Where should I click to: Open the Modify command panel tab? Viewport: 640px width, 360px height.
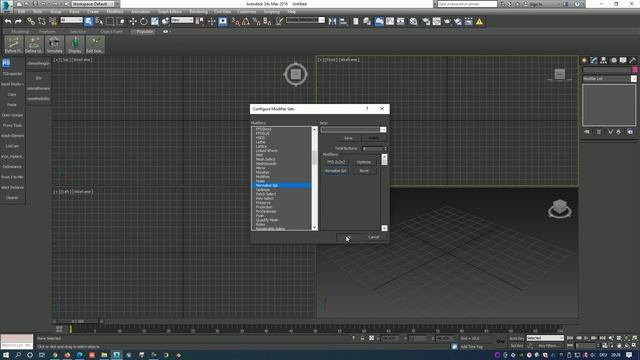[x=594, y=60]
